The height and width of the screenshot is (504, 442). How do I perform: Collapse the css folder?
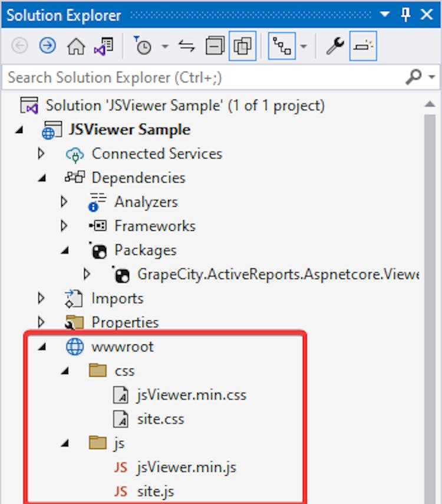65,371
